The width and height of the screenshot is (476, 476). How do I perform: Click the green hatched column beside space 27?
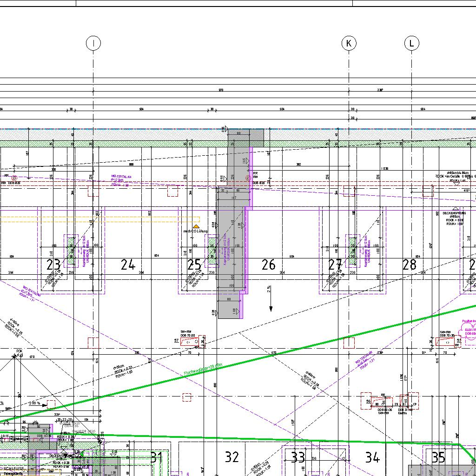pos(353,251)
